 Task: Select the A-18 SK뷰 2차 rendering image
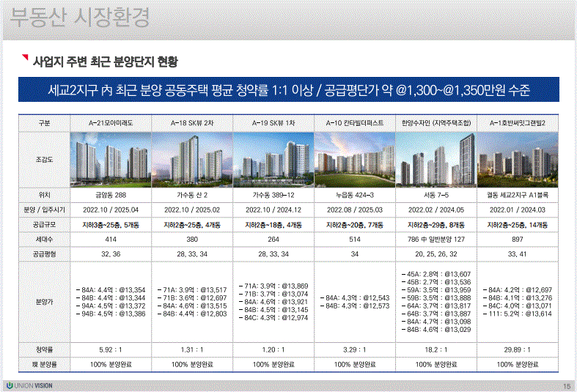pos(192,160)
